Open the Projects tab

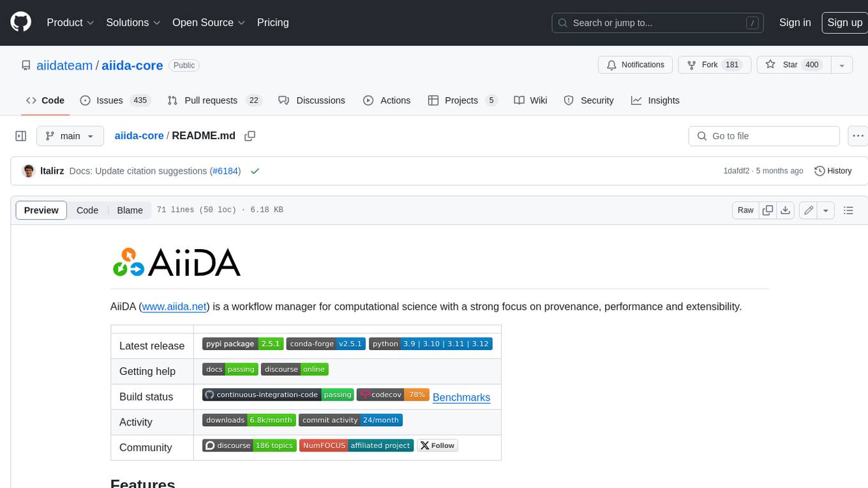[463, 100]
